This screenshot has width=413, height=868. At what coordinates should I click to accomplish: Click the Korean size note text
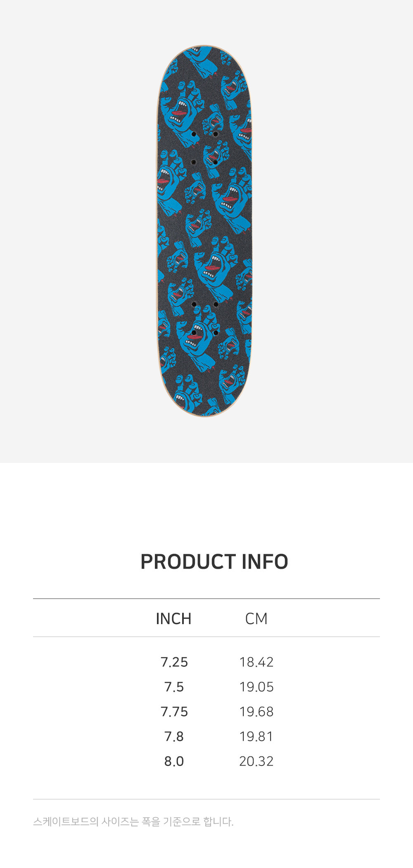coord(133,822)
